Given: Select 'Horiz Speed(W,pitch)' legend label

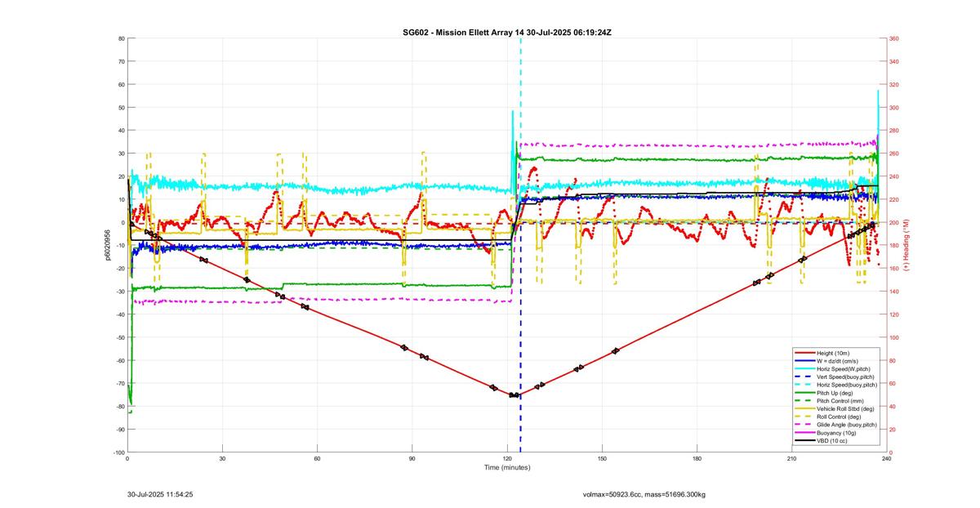Looking at the screenshot, I should (x=843, y=369).
